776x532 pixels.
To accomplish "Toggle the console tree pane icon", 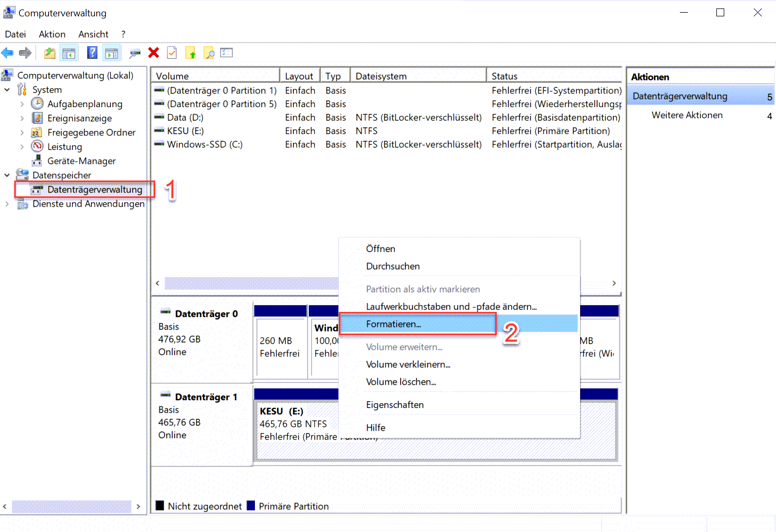I will (x=69, y=53).
